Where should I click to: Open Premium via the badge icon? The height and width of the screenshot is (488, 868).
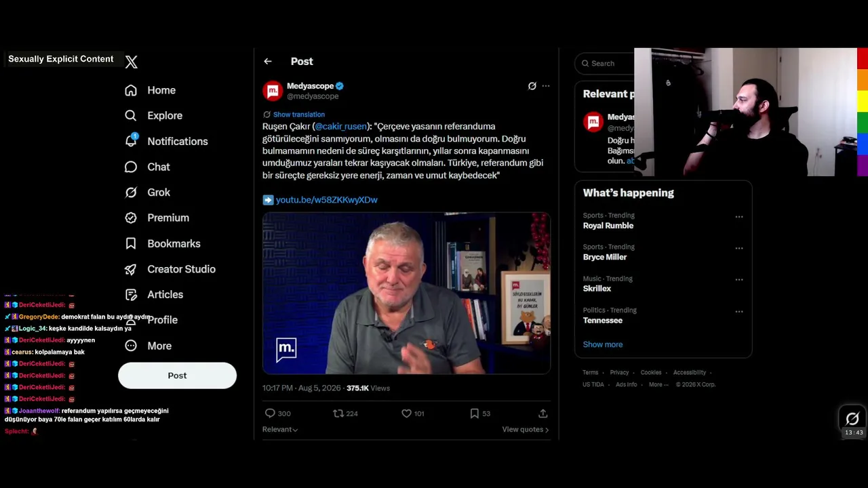point(131,218)
